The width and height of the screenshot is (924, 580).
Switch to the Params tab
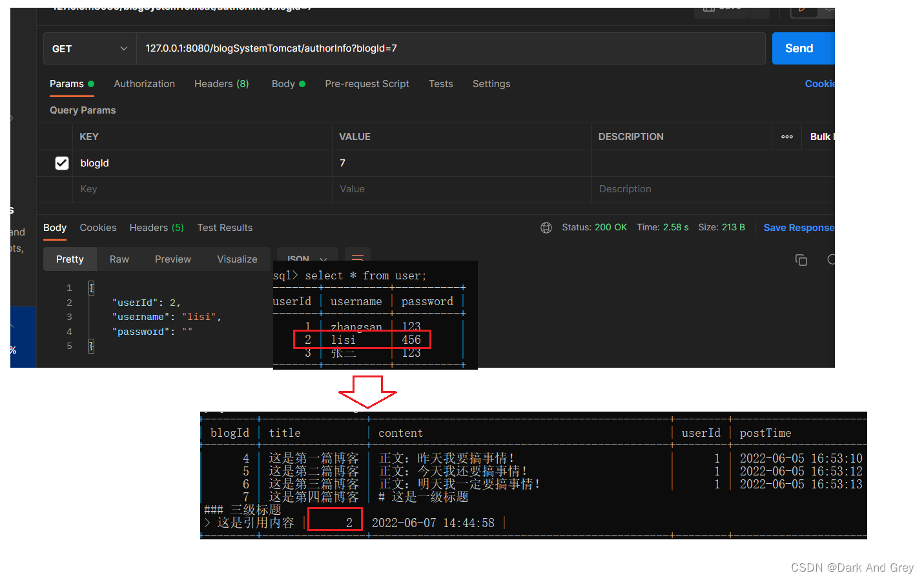coord(72,84)
